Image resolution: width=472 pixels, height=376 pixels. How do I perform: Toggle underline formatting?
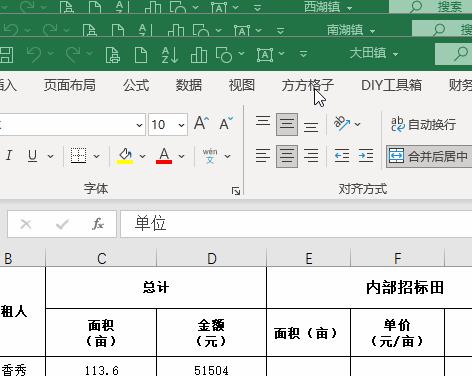[32, 155]
